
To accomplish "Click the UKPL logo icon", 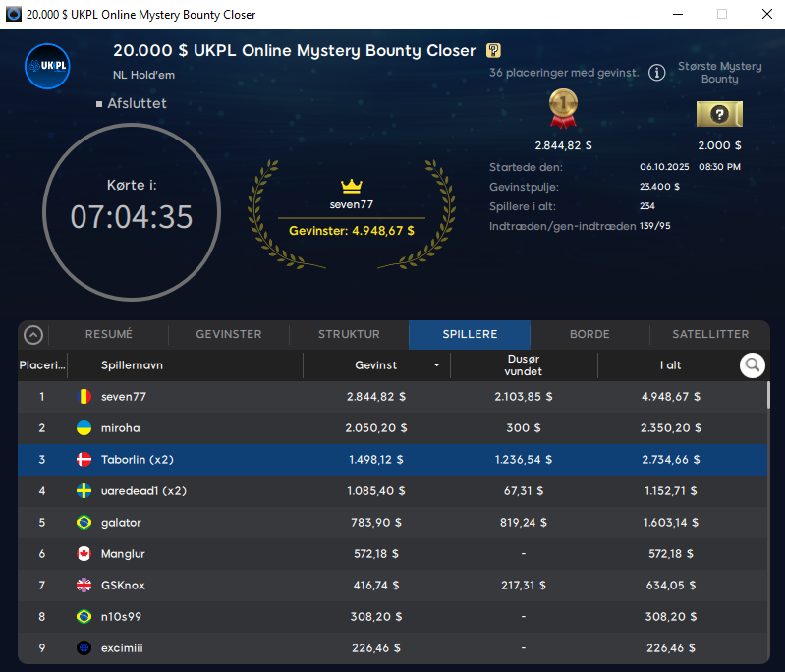I will coord(47,66).
